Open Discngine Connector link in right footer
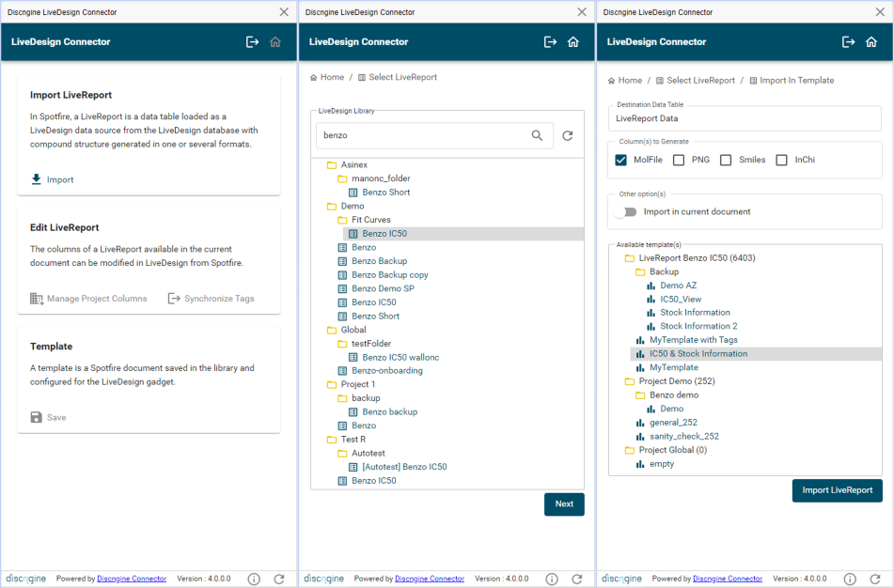The width and height of the screenshot is (894, 588). [x=728, y=579]
